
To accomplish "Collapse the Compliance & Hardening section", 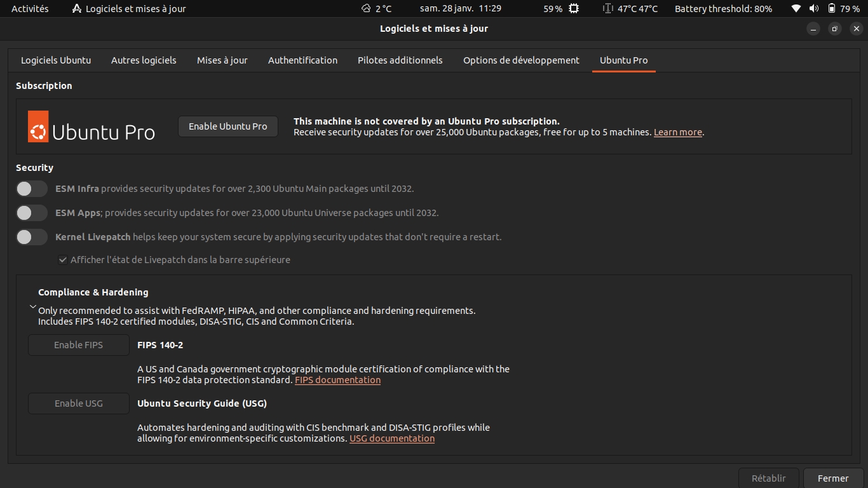I will (x=33, y=306).
